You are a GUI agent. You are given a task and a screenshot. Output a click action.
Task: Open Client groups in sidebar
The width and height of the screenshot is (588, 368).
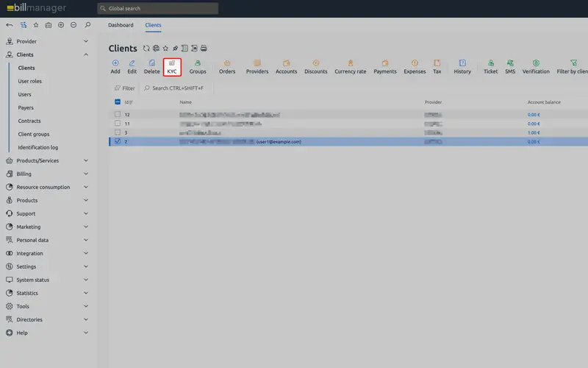point(33,134)
